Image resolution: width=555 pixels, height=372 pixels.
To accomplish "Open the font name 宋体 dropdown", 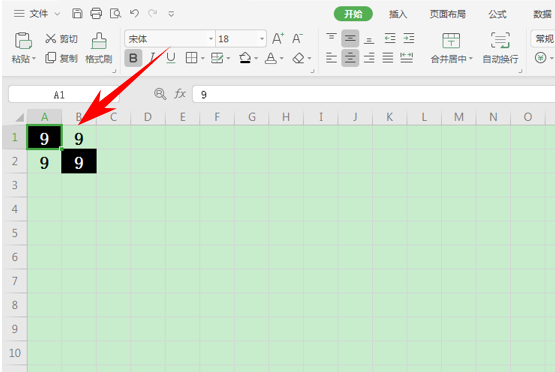I will coord(211,39).
